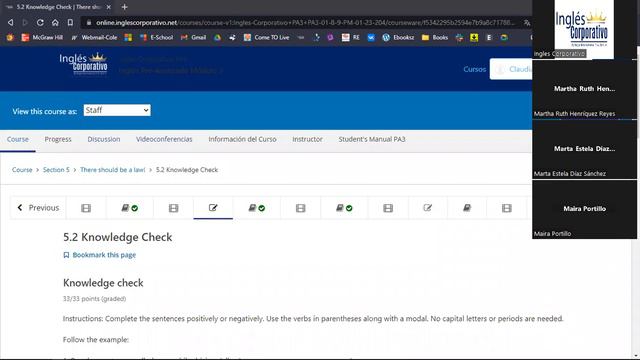The width and height of the screenshot is (640, 360).
Task: Open first video unit in sequence bar
Action: 86,208
